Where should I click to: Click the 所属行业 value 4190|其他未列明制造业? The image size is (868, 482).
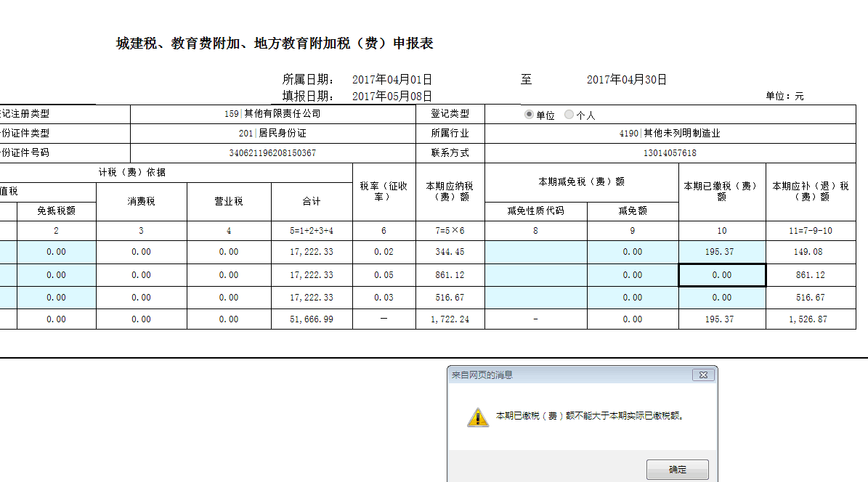click(x=670, y=134)
